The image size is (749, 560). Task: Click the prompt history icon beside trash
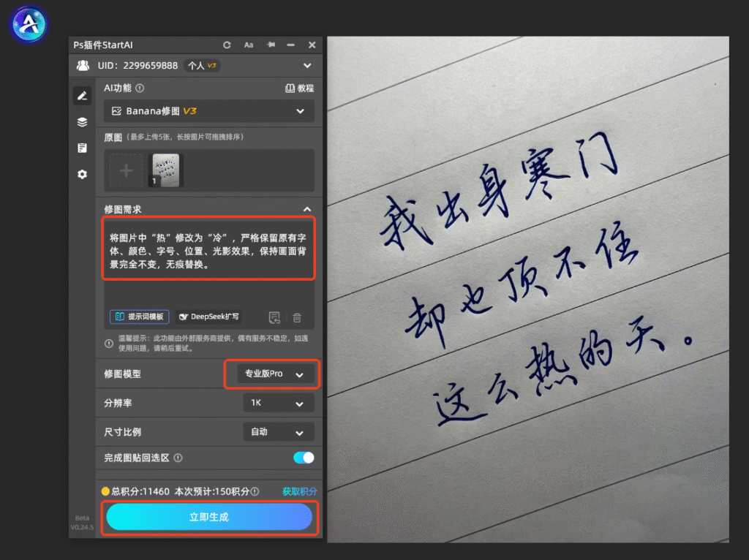(274, 317)
